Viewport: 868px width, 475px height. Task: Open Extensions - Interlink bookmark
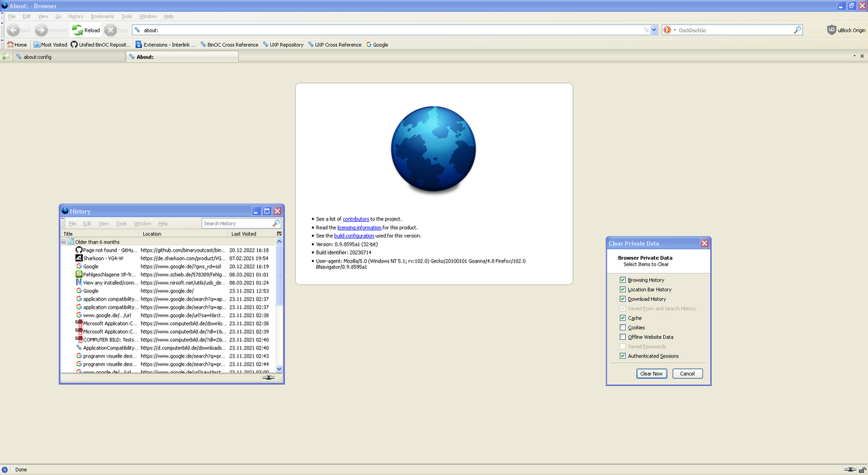(165, 45)
